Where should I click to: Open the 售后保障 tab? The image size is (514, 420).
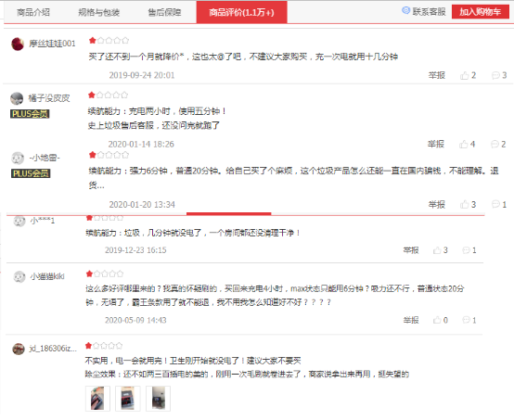click(164, 12)
